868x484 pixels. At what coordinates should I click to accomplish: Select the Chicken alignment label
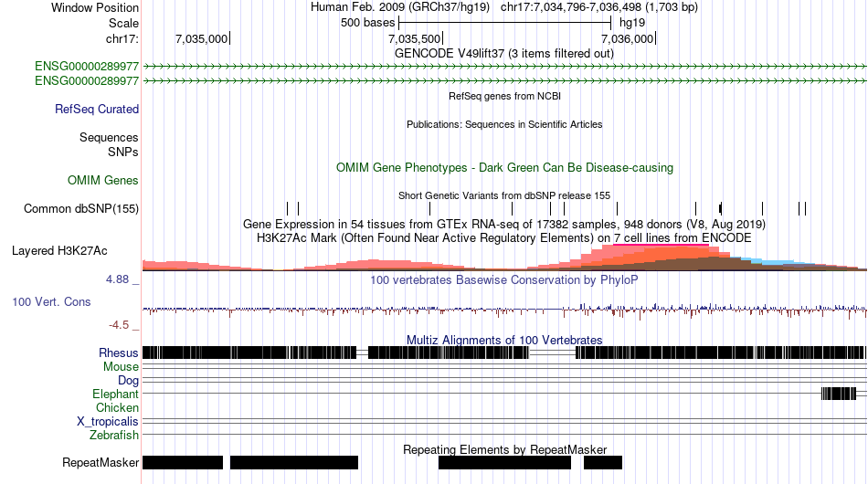point(117,407)
